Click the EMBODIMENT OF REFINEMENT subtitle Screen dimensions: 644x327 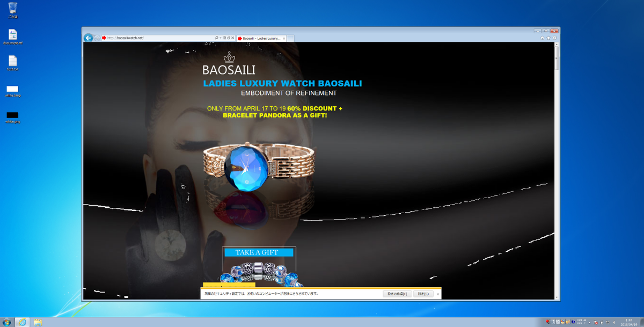289,93
